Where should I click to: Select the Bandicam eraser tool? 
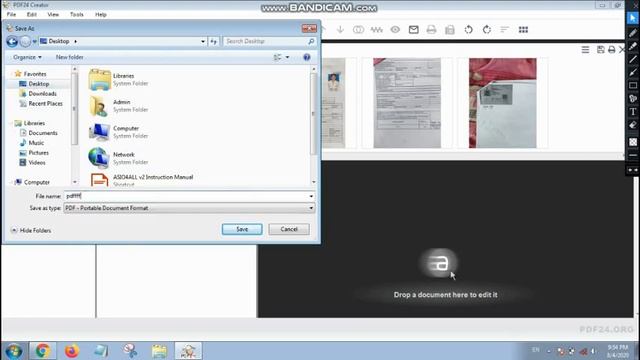click(x=633, y=125)
